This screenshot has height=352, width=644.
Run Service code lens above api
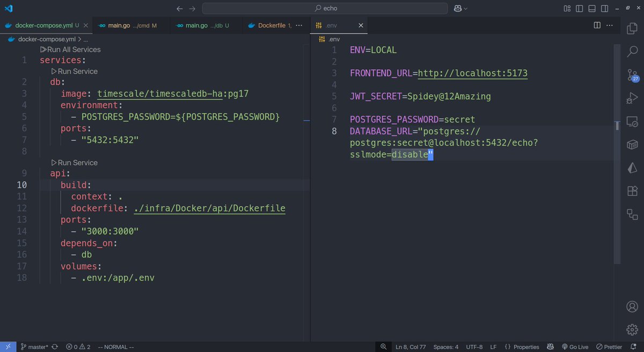coord(74,162)
